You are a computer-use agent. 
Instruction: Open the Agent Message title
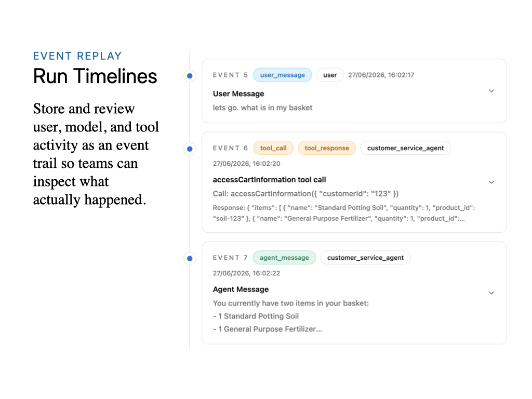click(241, 289)
